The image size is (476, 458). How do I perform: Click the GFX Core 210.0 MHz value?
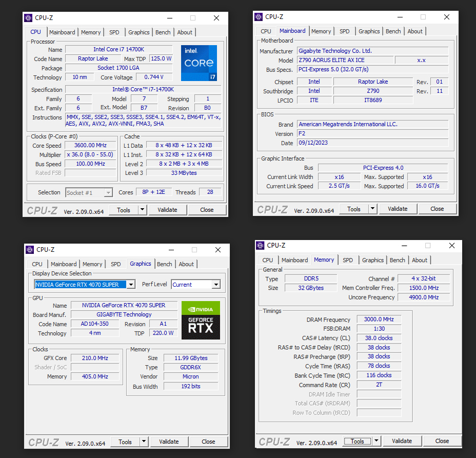click(x=95, y=358)
